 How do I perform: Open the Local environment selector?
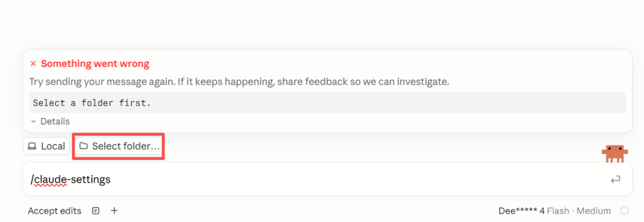click(47, 146)
